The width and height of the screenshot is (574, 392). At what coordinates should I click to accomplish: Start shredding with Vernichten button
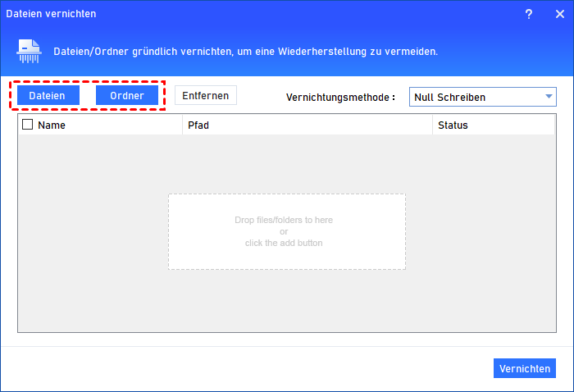pyautogui.click(x=525, y=368)
